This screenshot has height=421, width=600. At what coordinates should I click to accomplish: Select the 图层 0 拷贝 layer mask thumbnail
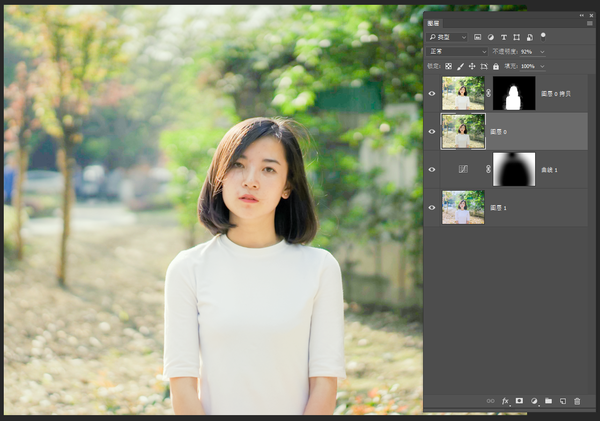(x=514, y=93)
